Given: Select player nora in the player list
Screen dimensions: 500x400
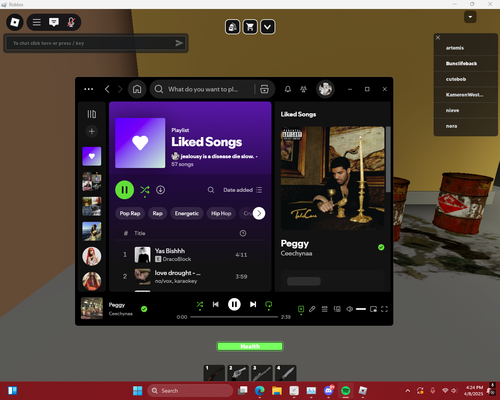Looking at the screenshot, I should [x=452, y=126].
